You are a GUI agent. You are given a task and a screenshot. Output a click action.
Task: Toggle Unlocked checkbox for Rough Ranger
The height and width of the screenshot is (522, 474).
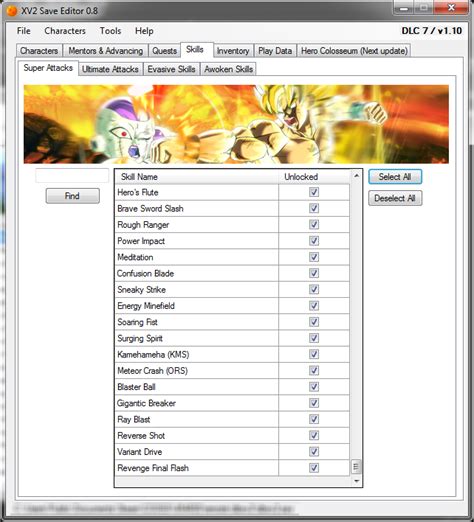click(x=314, y=224)
